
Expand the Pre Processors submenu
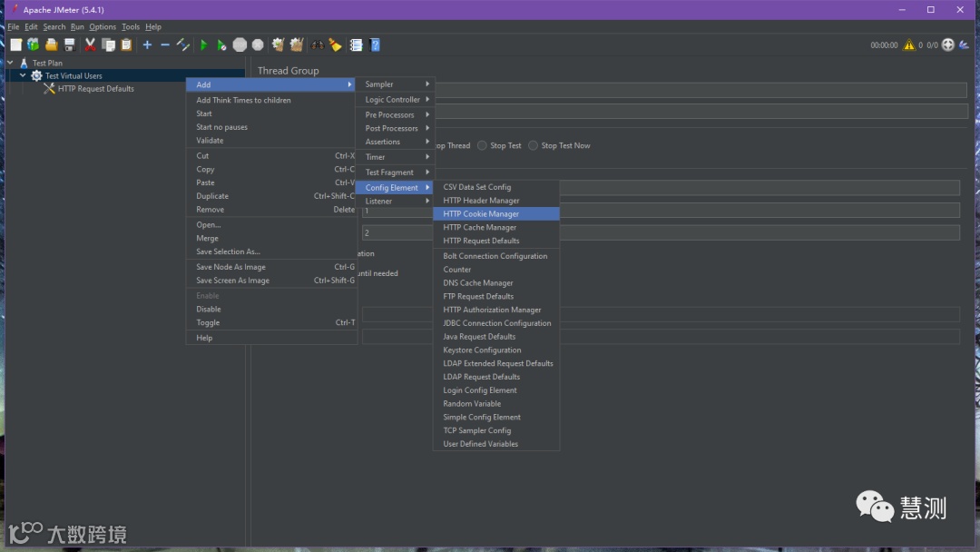(395, 115)
